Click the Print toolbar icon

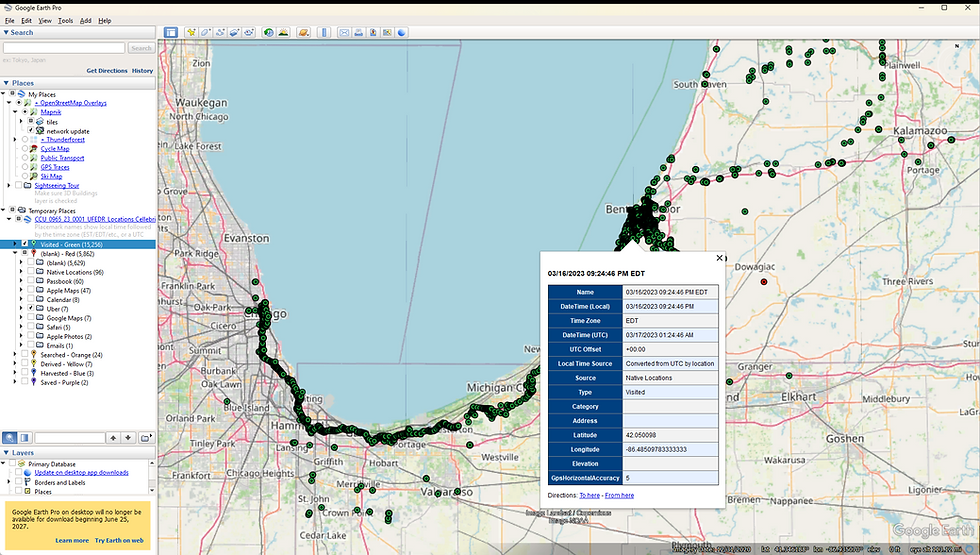[358, 32]
